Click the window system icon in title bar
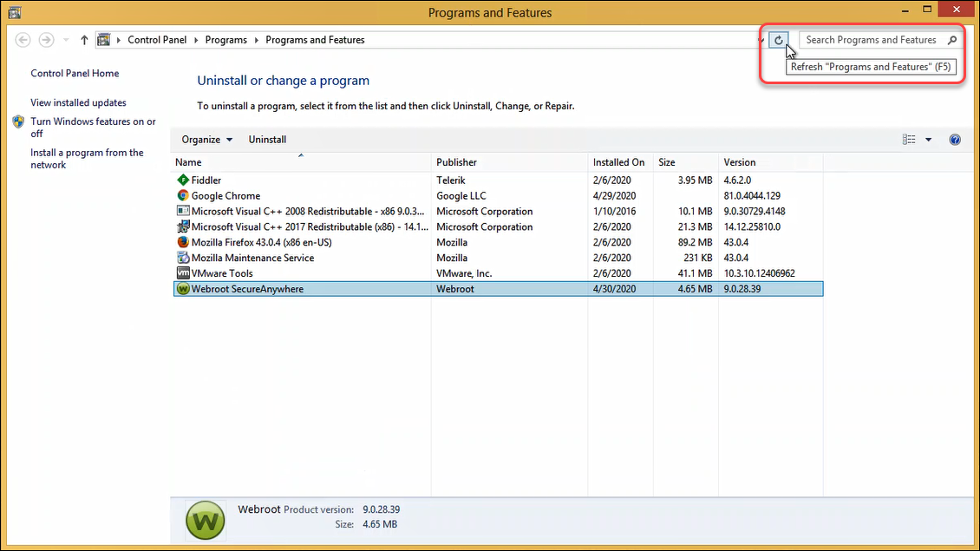Image resolution: width=980 pixels, height=551 pixels. click(15, 12)
